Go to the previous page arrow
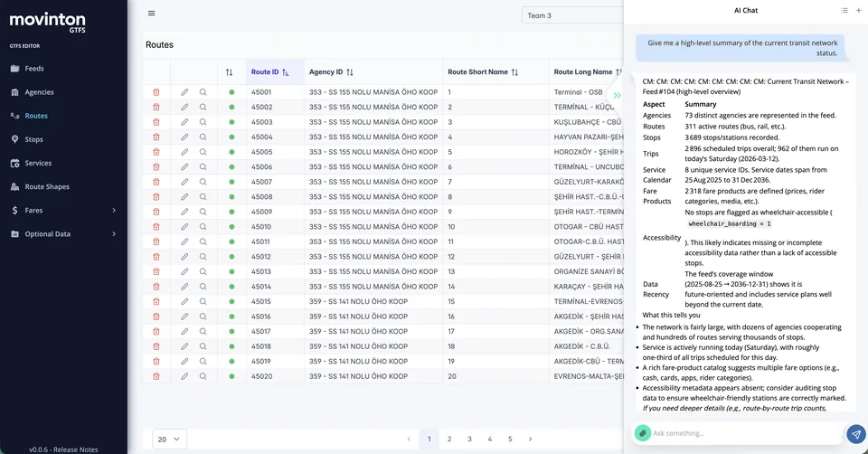Image resolution: width=868 pixels, height=454 pixels. click(x=409, y=439)
